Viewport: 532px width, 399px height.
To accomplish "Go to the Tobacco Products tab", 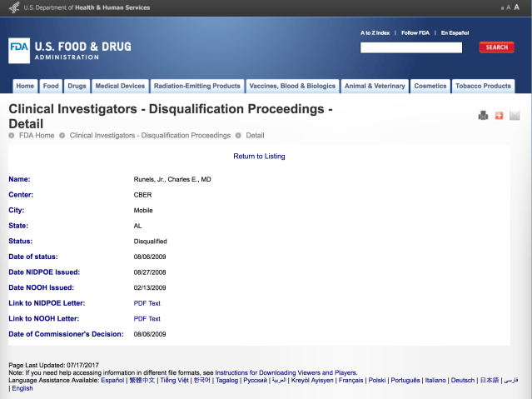I will point(483,86).
